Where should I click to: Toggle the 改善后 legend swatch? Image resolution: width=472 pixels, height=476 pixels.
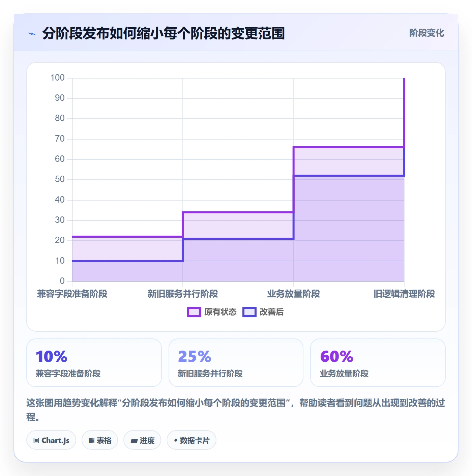[x=249, y=312]
